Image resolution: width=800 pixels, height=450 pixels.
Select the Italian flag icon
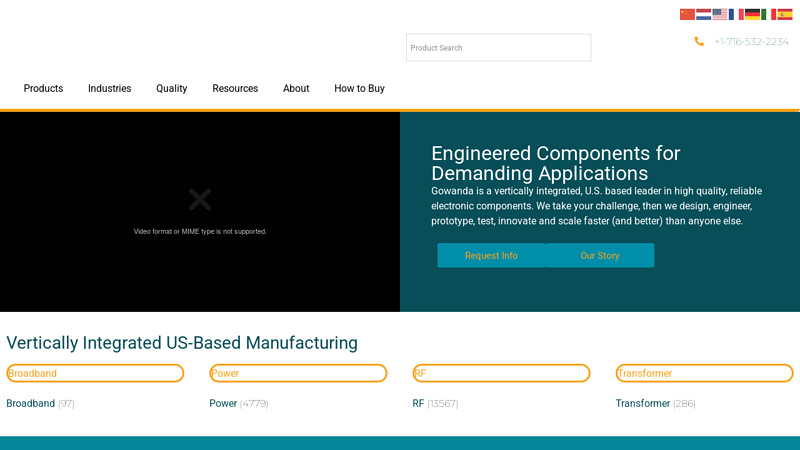tap(768, 15)
